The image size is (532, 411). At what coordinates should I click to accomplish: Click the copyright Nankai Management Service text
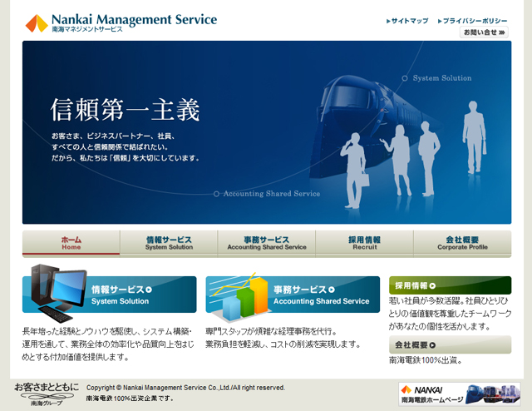[x=185, y=388]
